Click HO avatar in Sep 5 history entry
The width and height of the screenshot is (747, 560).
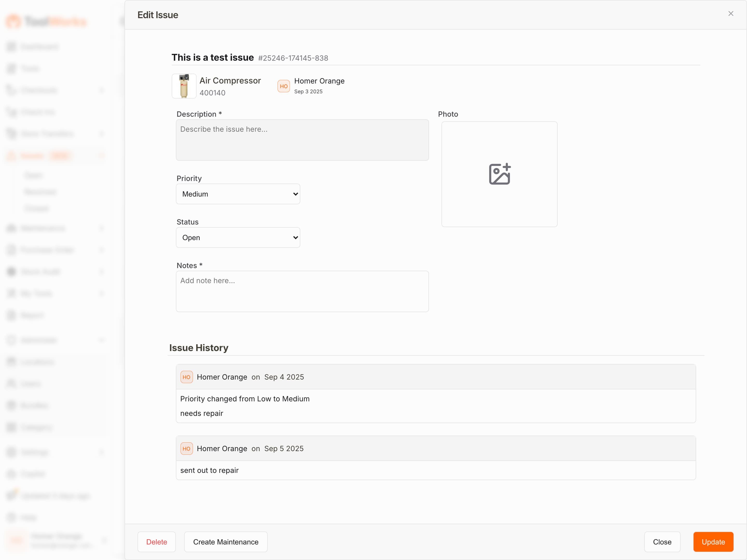(186, 449)
